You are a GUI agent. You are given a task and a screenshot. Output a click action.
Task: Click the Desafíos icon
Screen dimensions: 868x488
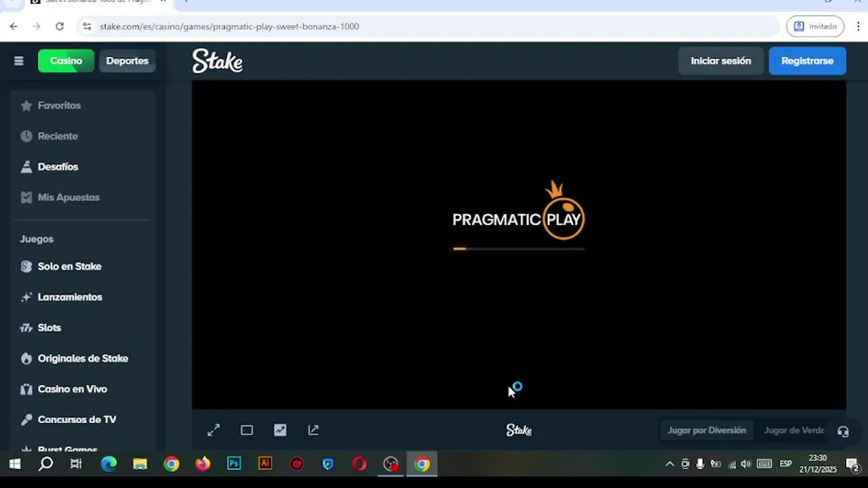pos(26,167)
